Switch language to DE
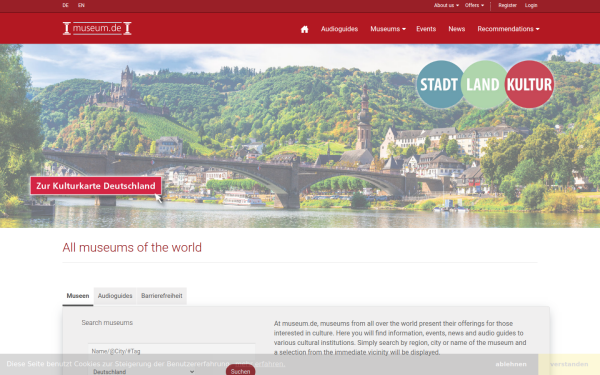Viewport: 600px width, 375px height. tap(65, 5)
